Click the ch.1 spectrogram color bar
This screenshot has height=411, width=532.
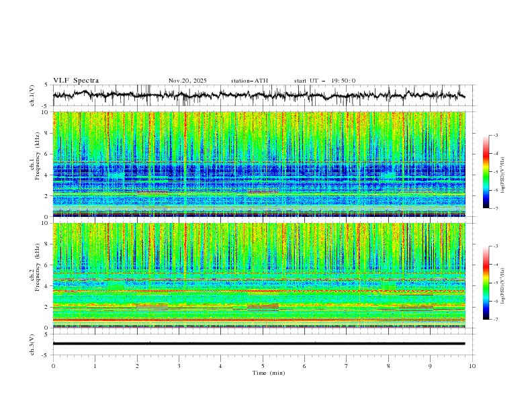(x=486, y=172)
